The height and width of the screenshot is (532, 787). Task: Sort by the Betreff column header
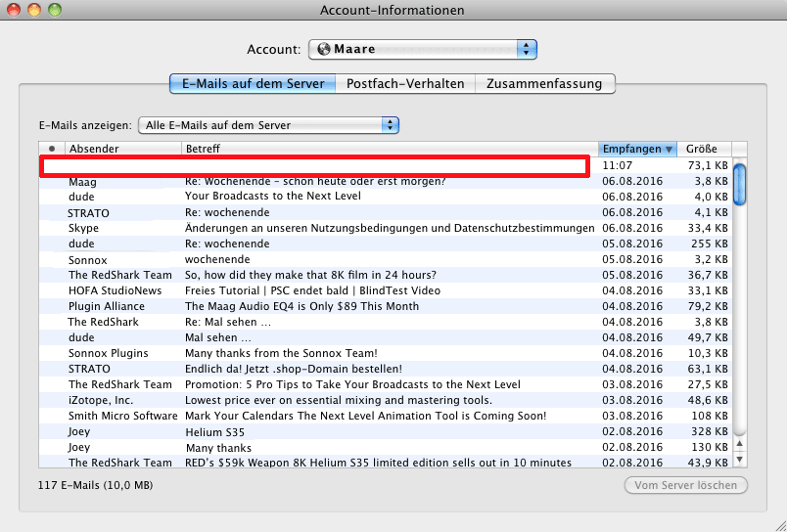coord(390,149)
